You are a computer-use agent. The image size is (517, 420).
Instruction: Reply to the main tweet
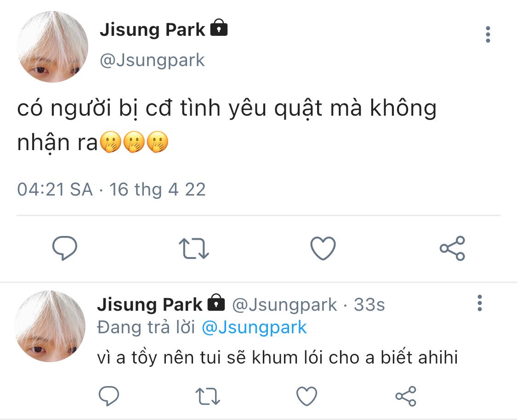[65, 248]
